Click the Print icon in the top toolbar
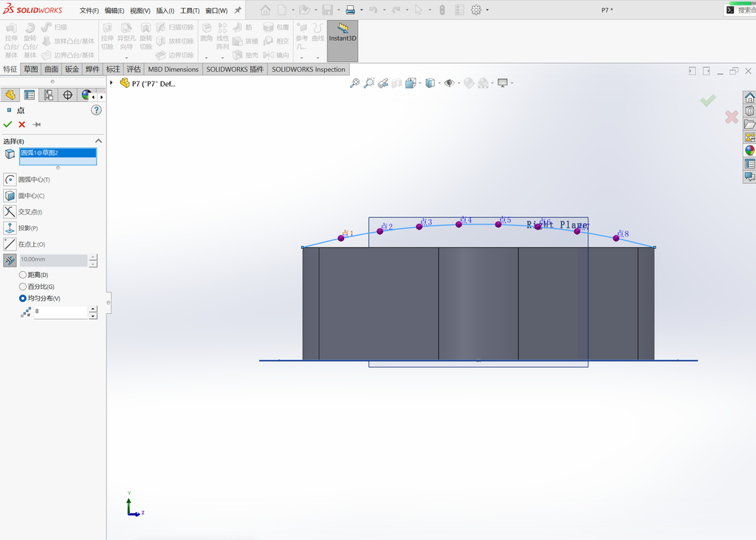Screen dimensions: 756x540 point(351,10)
